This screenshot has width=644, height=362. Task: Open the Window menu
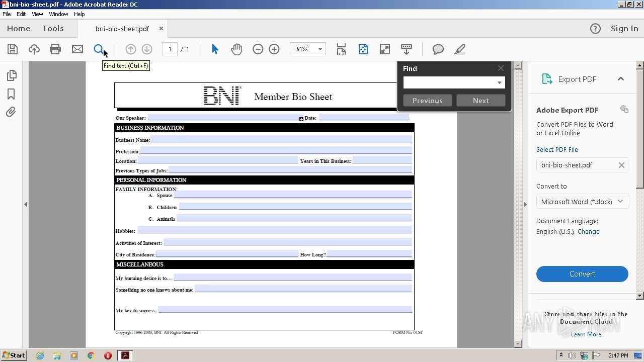[x=58, y=14]
